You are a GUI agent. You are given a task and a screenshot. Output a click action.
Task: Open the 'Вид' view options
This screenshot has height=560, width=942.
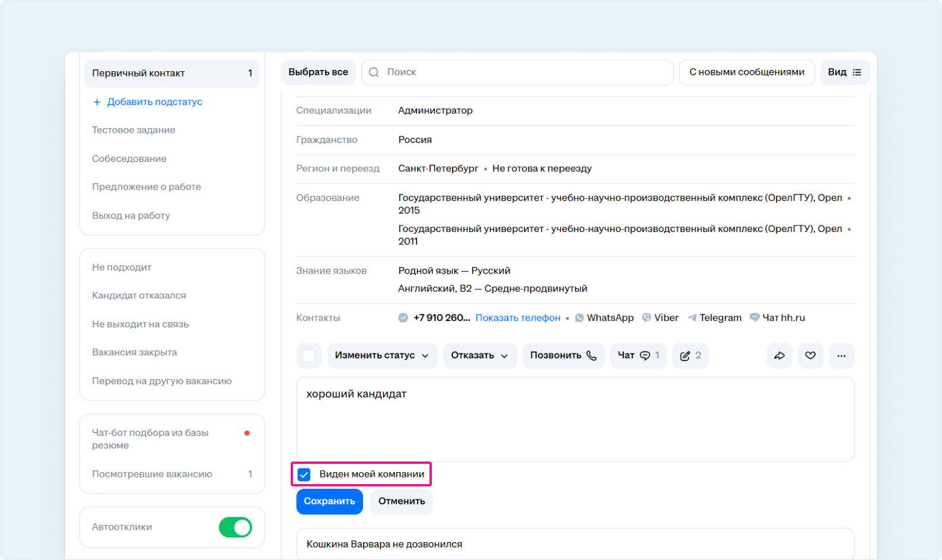point(845,72)
